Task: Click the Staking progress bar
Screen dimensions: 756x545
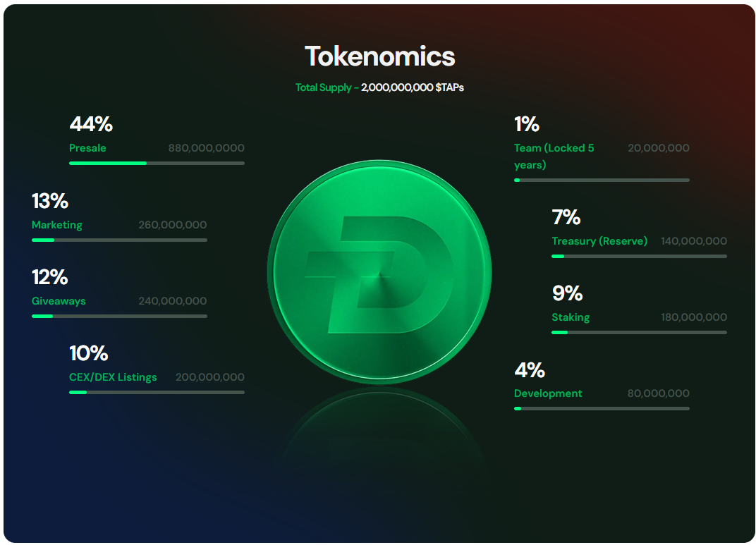Action: click(x=639, y=332)
